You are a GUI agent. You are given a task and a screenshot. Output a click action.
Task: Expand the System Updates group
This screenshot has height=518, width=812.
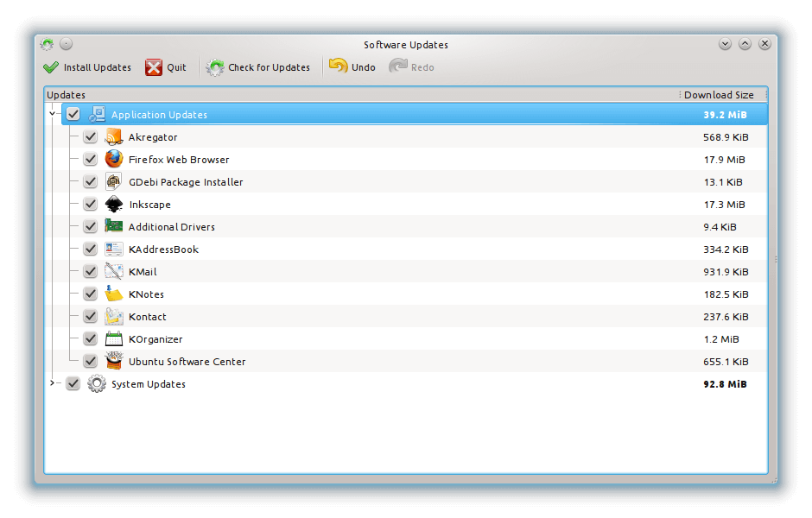point(53,383)
